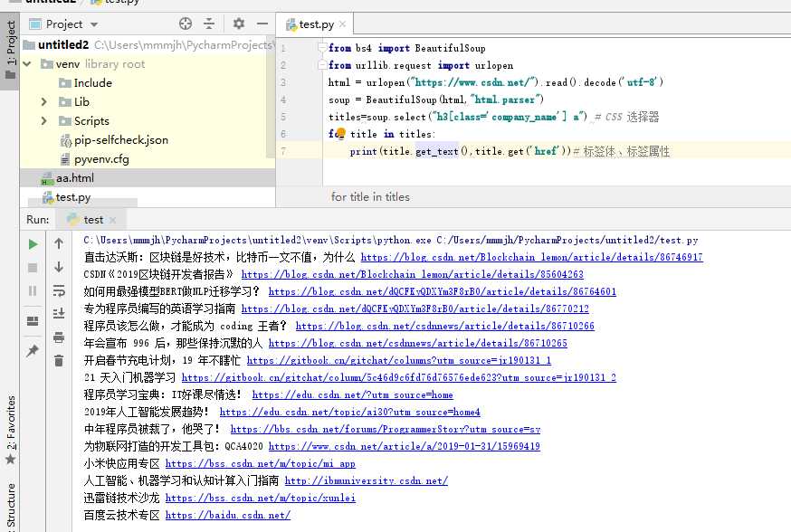The height and width of the screenshot is (532, 791).
Task: Open the gitbook link ending jr190131_2
Action: coord(398,377)
